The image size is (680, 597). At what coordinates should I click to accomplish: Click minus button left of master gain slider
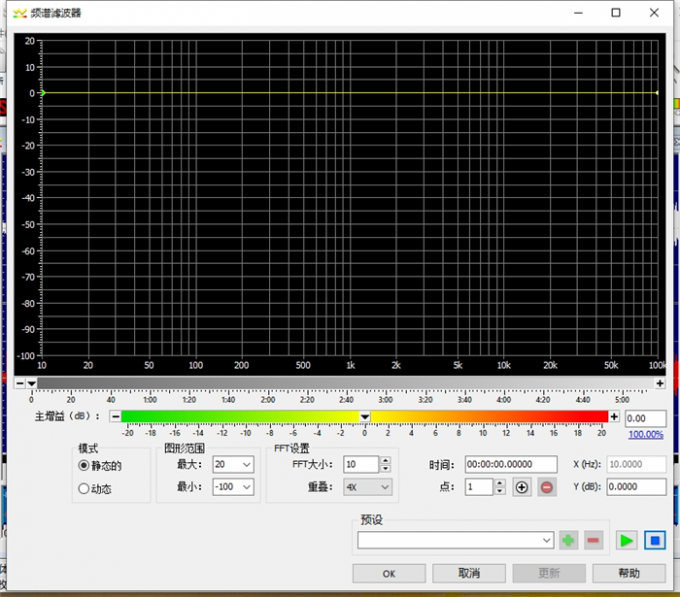pos(115,417)
